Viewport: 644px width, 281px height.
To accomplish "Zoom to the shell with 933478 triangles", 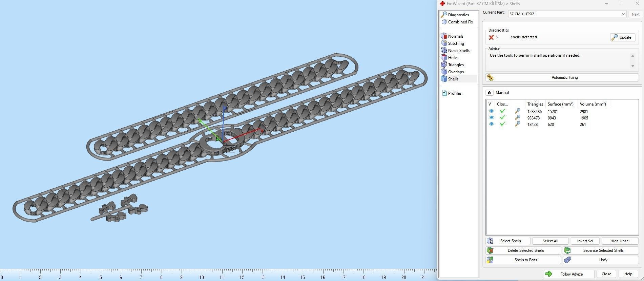I will tap(517, 118).
